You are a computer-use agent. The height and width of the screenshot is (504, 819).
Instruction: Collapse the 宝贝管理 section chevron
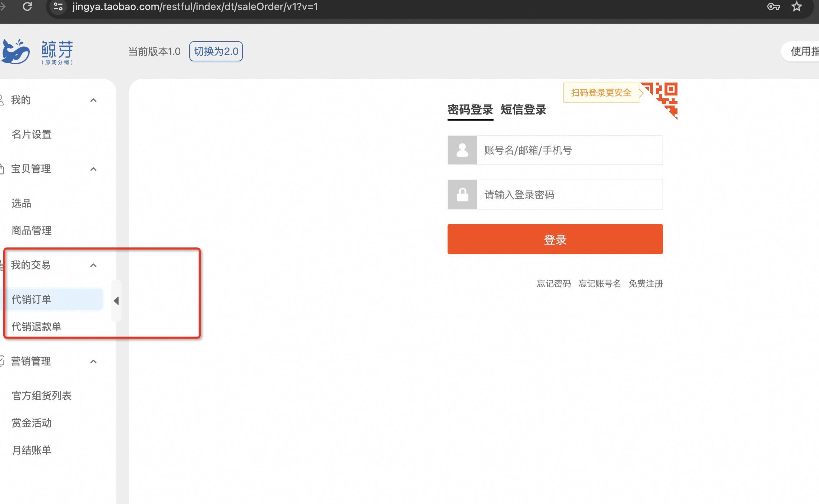click(x=93, y=169)
